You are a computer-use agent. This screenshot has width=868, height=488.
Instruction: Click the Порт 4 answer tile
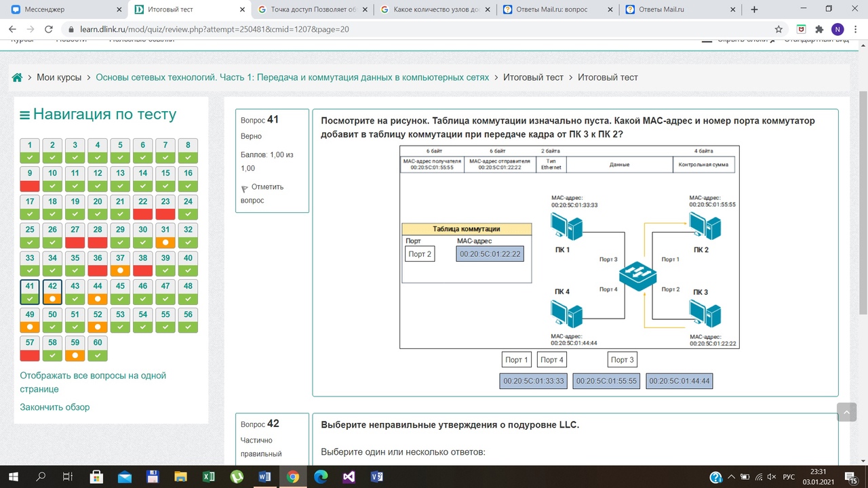(552, 360)
